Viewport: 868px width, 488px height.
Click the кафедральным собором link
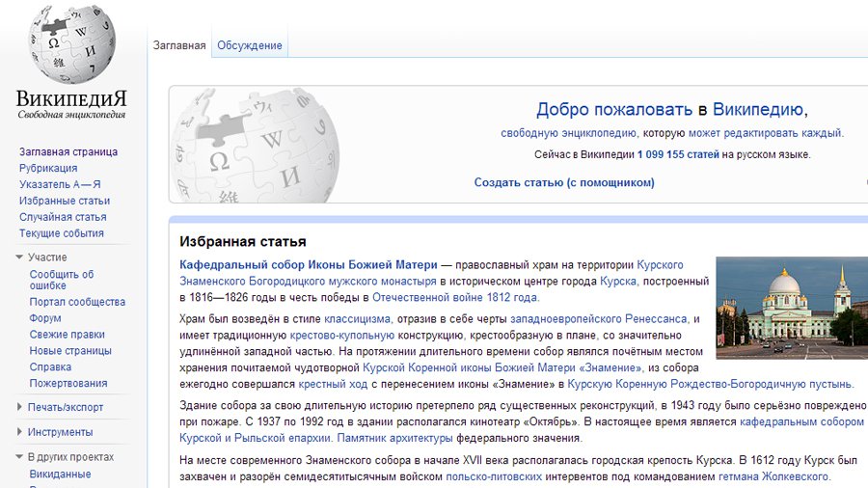click(x=801, y=422)
